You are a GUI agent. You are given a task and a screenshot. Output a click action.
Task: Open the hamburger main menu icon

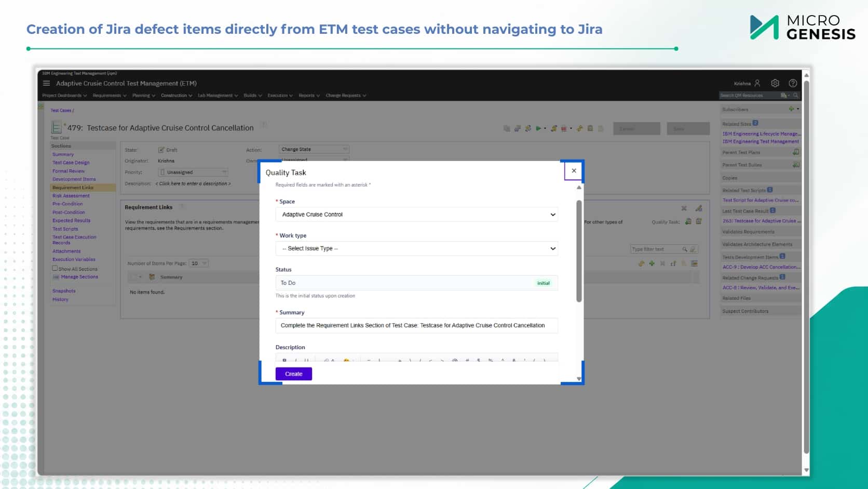point(46,83)
